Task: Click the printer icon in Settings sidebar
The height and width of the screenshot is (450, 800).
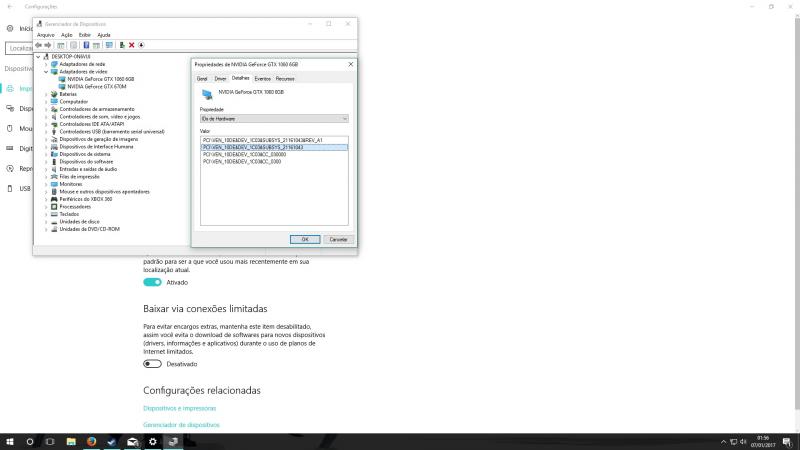Action: tap(10, 89)
